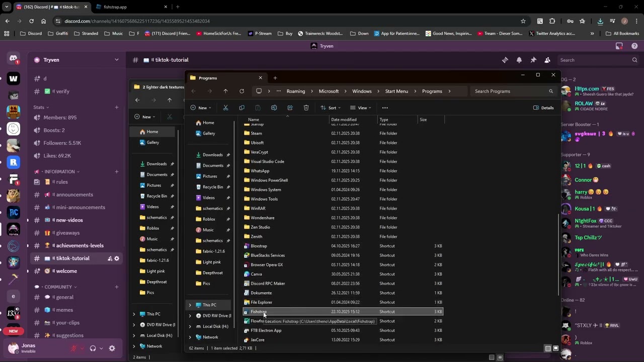Image resolution: width=644 pixels, height=362 pixels.
Task: Open notification settings bell in Discord header
Action: (519, 60)
